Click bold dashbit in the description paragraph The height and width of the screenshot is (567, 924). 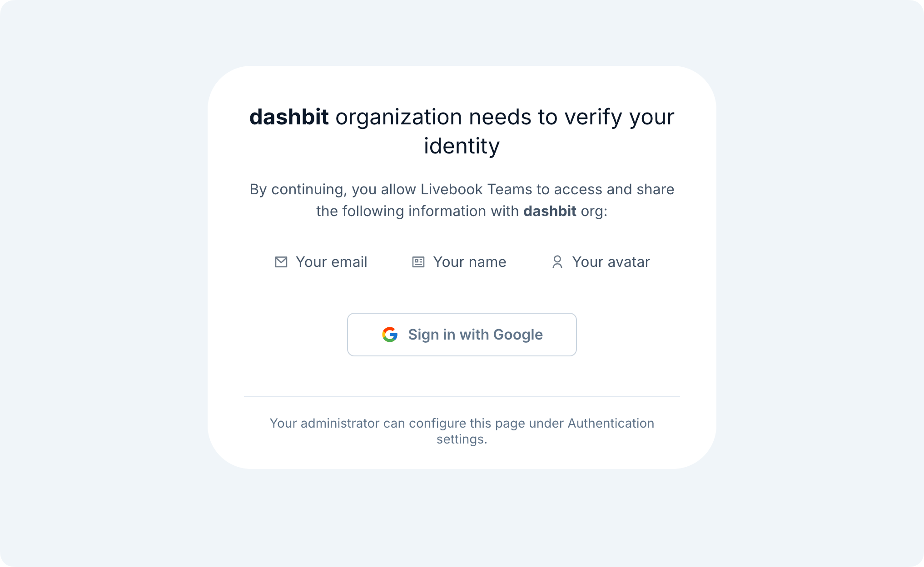click(550, 211)
